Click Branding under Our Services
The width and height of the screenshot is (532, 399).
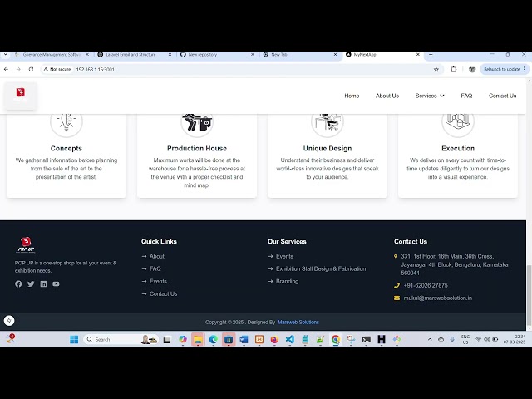[287, 281]
